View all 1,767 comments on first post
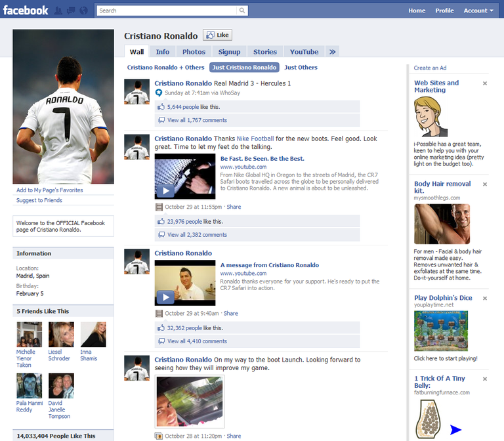This screenshot has height=441, width=504. [197, 120]
